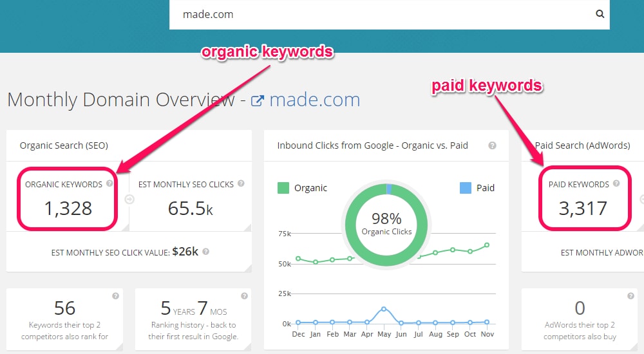This screenshot has height=354, width=644.
Task: Click the 98% Organic Clicks donut chart
Action: click(386, 225)
